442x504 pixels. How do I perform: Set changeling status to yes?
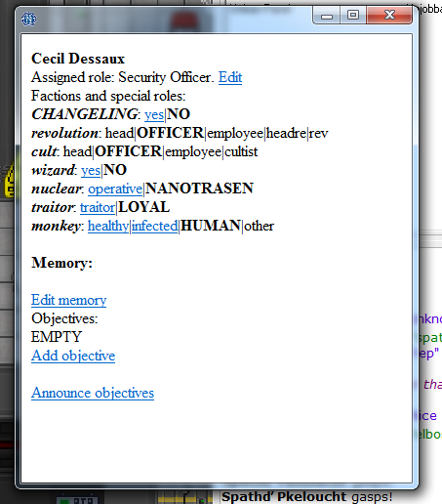tap(154, 114)
